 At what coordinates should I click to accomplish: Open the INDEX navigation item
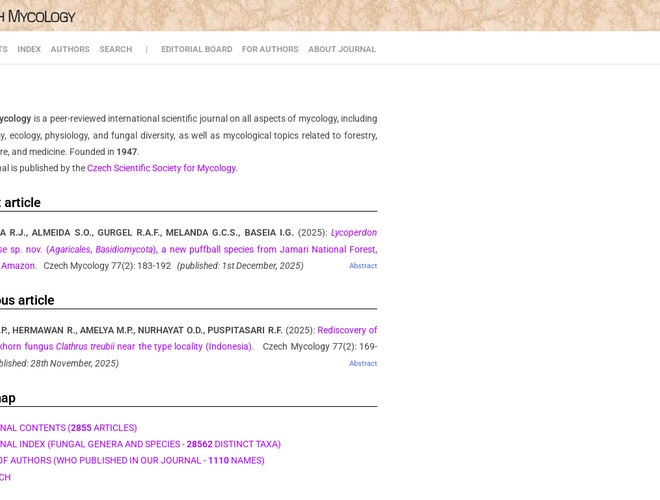(29, 49)
